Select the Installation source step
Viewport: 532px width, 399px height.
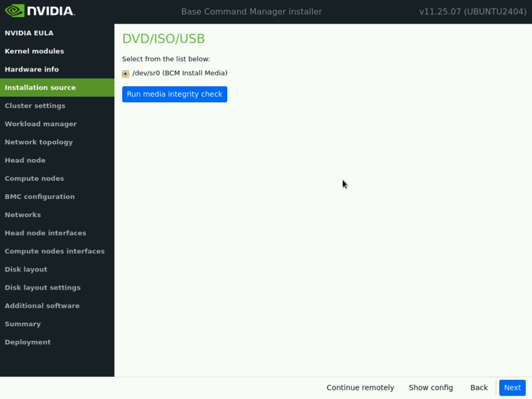[57, 88]
